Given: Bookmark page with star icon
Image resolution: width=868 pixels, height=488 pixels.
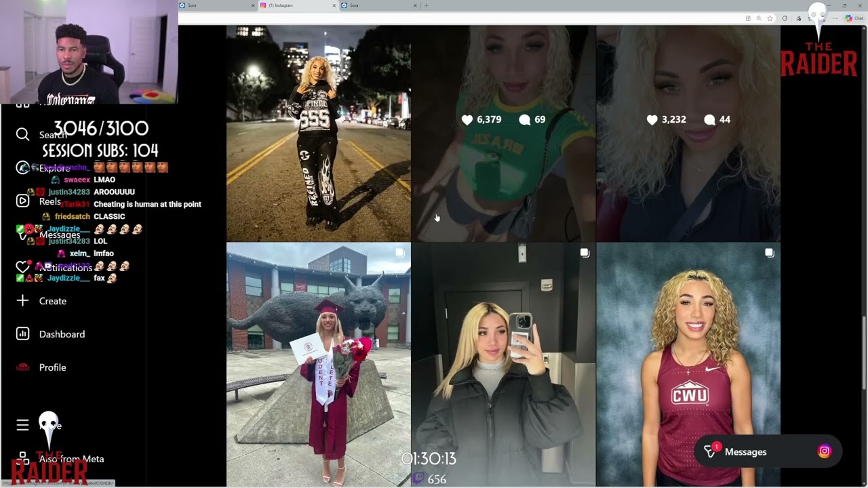Looking at the screenshot, I should [770, 18].
